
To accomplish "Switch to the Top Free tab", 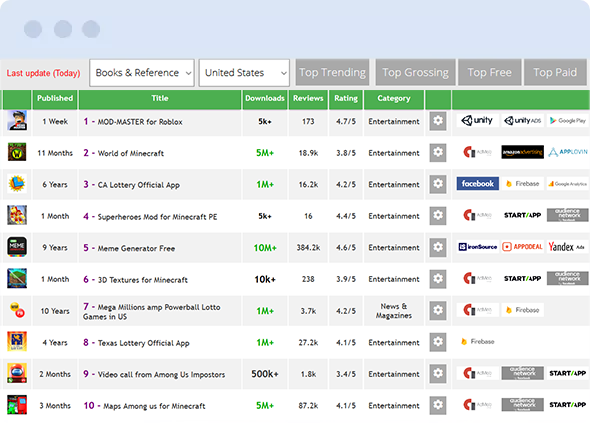I will click(490, 72).
